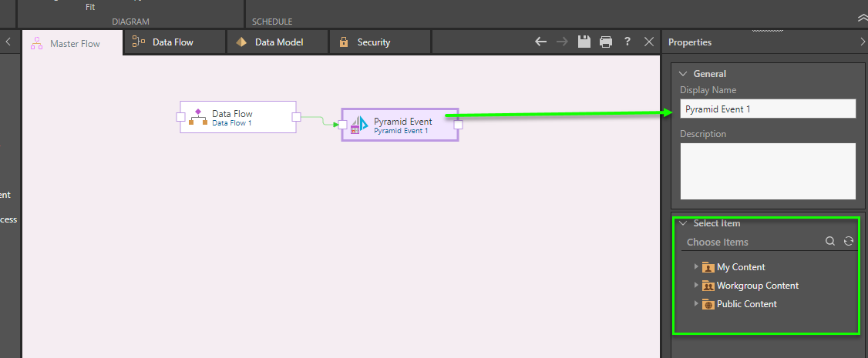Collapse the ribbon with double chevron
Image resolution: width=868 pixels, height=358 pixels.
pos(861,17)
